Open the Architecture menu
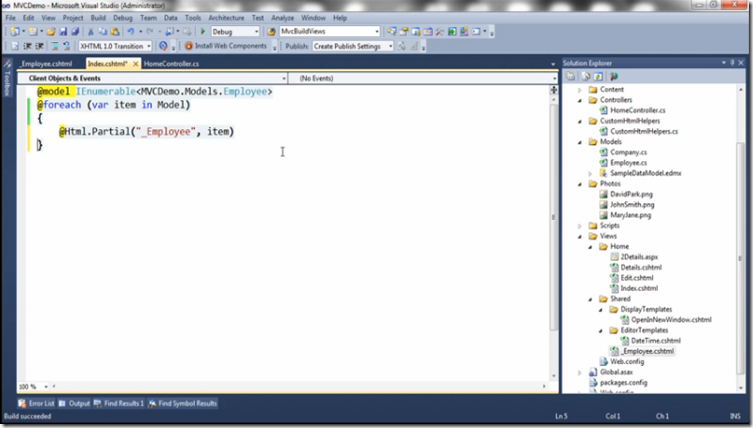Image resolution: width=753 pixels, height=428 pixels. (226, 18)
